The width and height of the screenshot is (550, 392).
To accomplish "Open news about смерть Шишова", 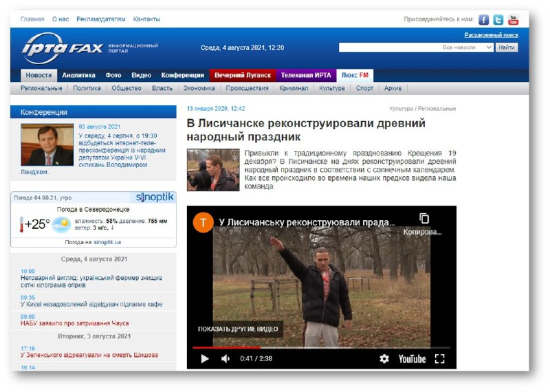I will click(x=89, y=355).
